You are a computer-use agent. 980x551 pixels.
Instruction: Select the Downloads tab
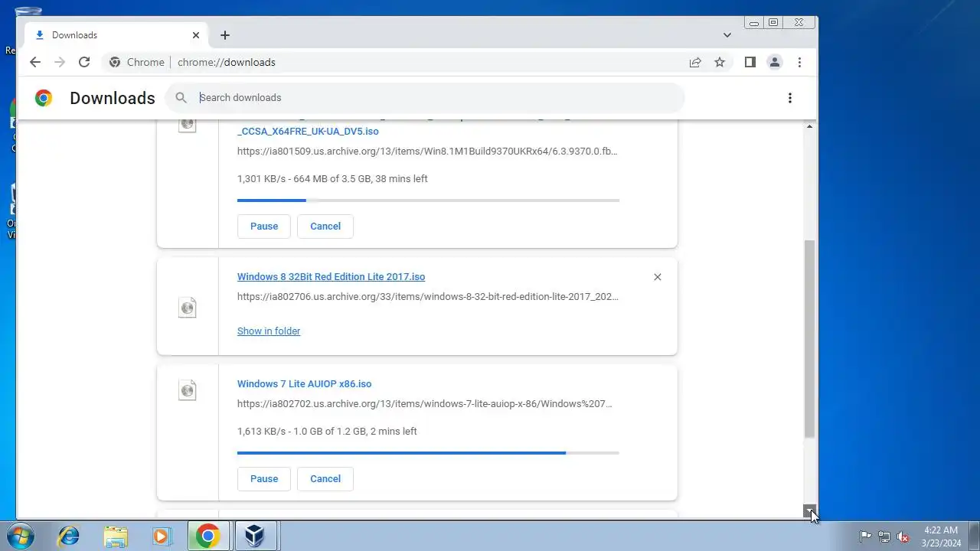[x=116, y=35]
